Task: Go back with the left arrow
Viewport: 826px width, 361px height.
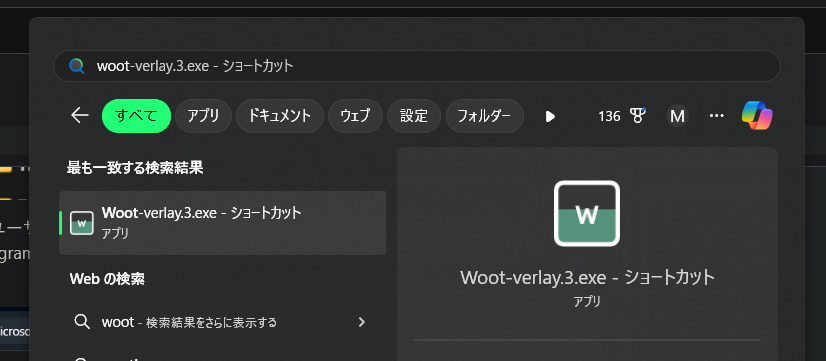Action: coord(80,115)
